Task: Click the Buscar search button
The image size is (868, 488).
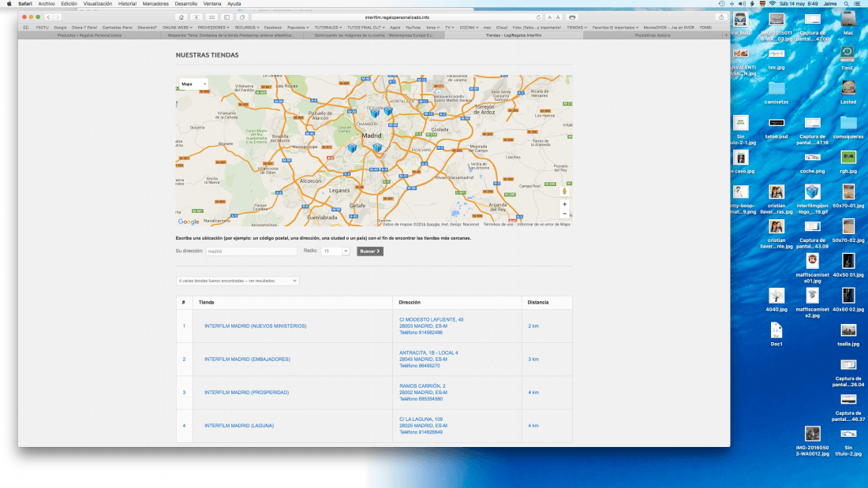Action: point(370,251)
